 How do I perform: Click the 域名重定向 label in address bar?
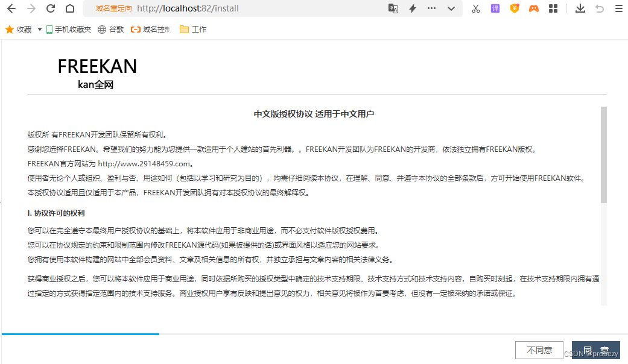[x=114, y=8]
